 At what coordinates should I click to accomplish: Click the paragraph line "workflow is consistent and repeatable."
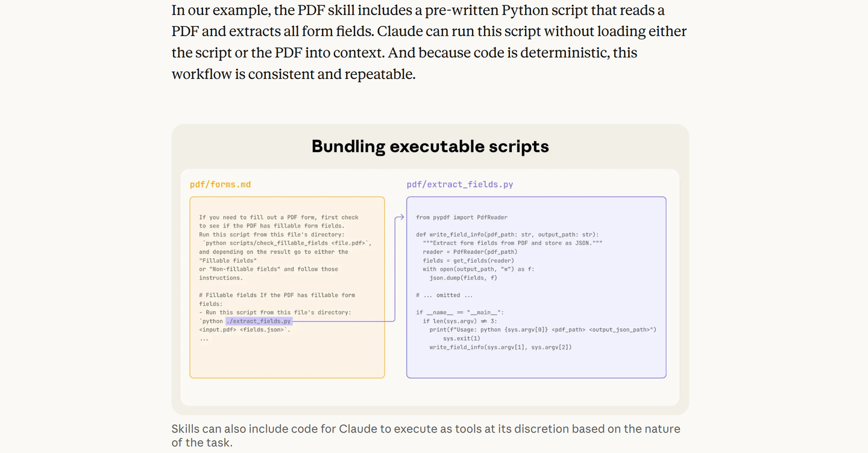[294, 74]
